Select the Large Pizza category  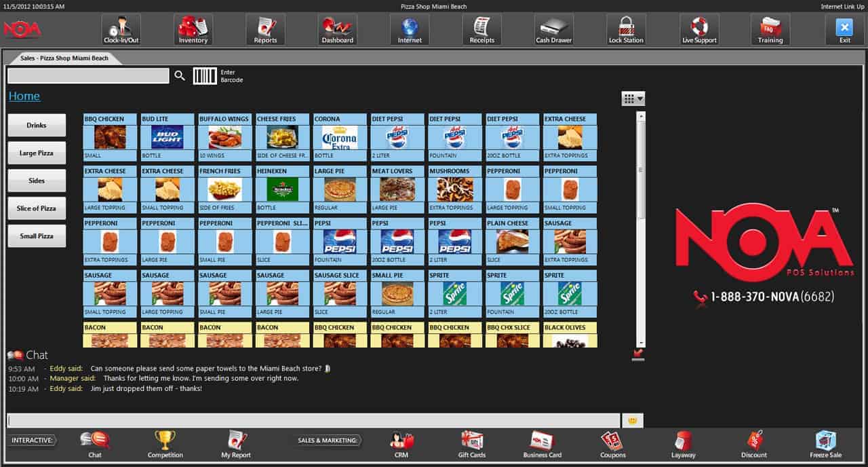coord(37,153)
